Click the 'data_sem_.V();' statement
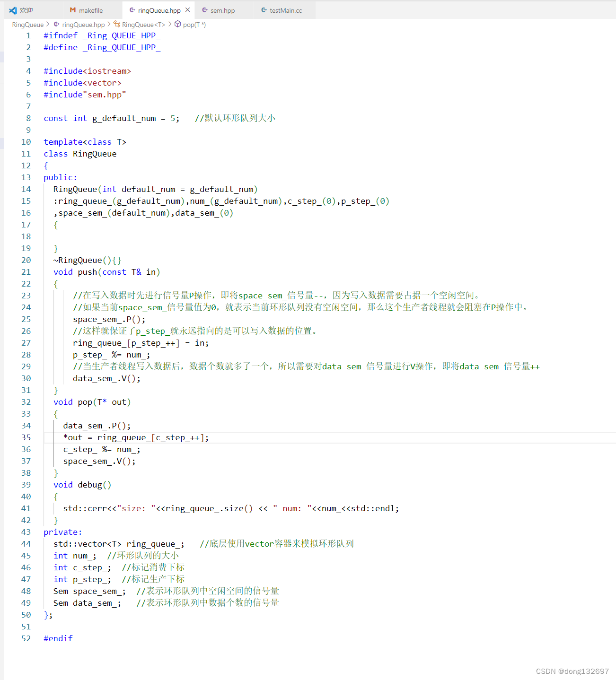 click(107, 378)
